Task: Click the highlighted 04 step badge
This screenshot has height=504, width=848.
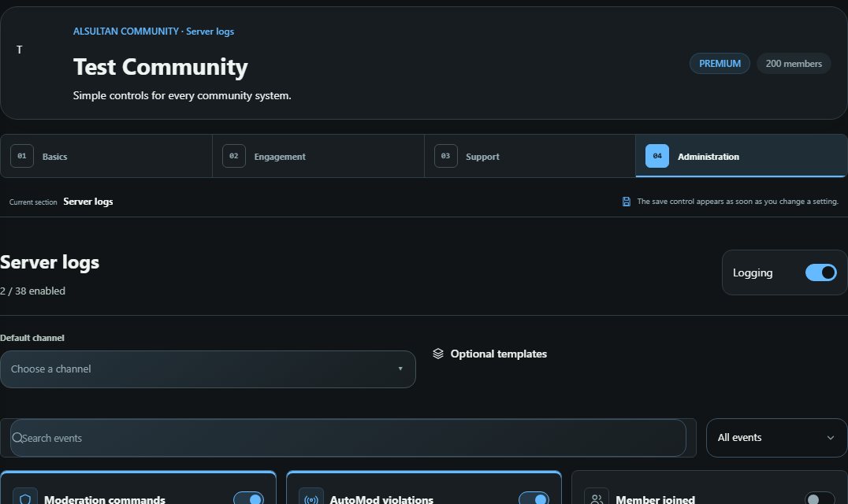Action: point(657,156)
